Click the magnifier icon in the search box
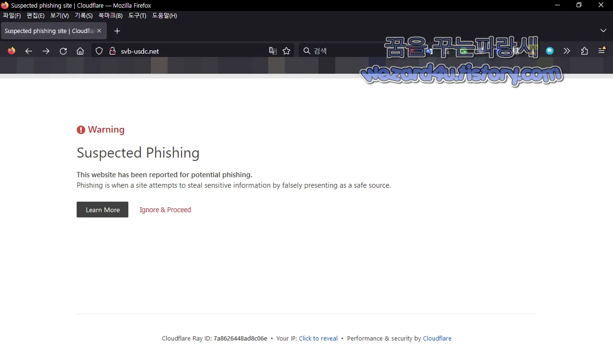Image resolution: width=613 pixels, height=364 pixels. 307,51
